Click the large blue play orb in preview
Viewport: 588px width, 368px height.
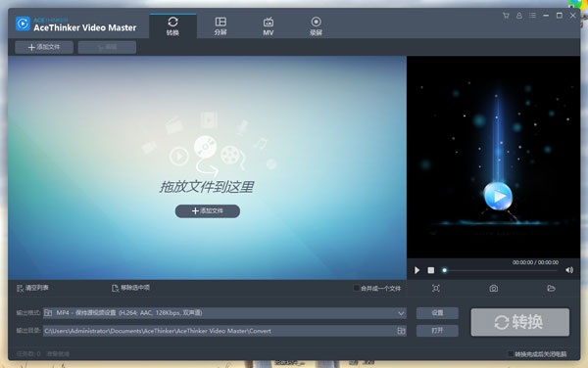point(498,196)
